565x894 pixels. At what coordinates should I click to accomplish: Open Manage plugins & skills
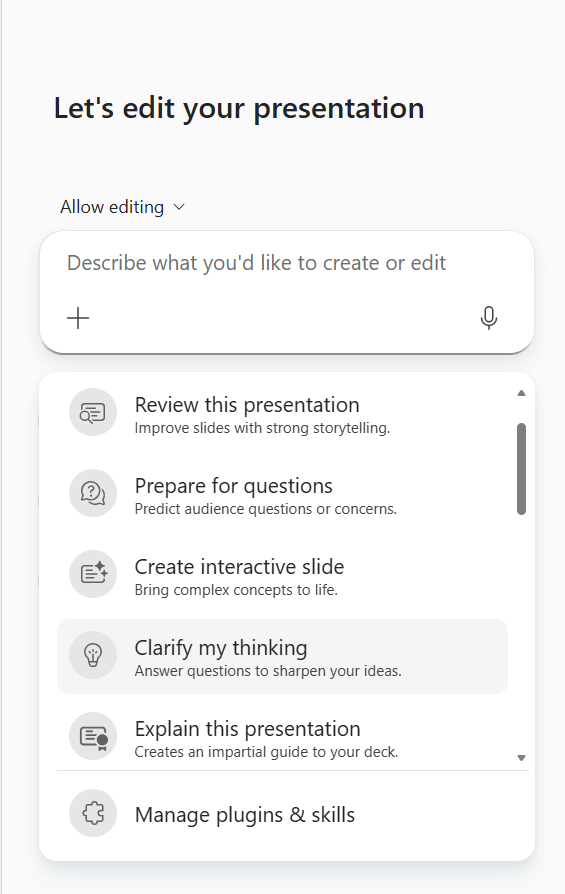282,814
